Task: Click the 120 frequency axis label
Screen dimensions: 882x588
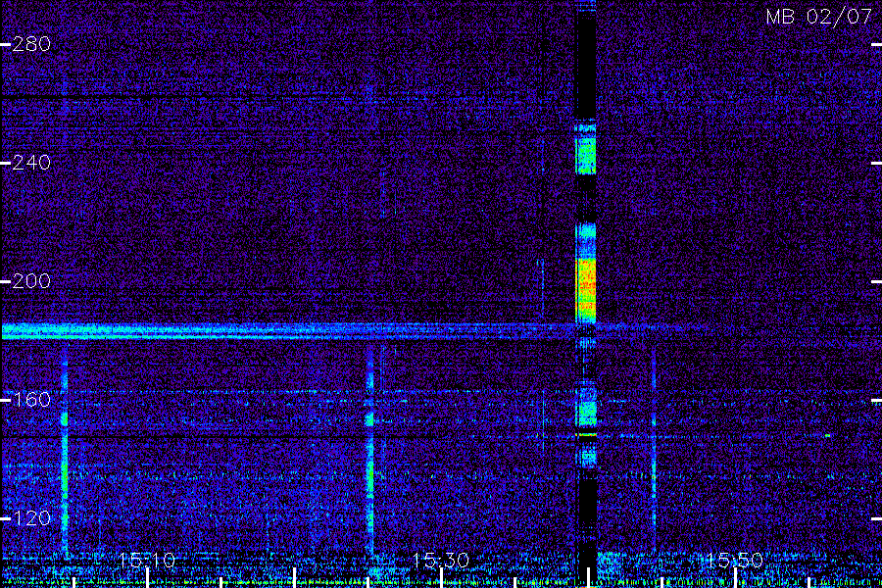Action: coord(31,518)
